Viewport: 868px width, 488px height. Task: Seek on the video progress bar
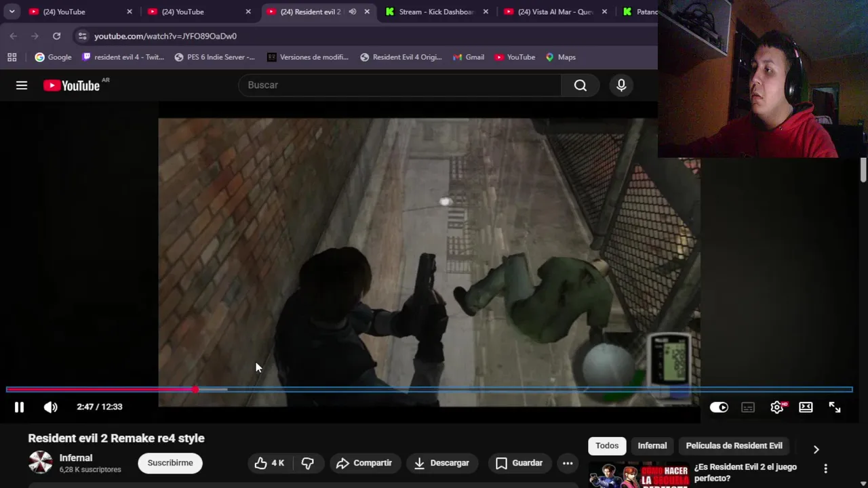click(x=429, y=389)
